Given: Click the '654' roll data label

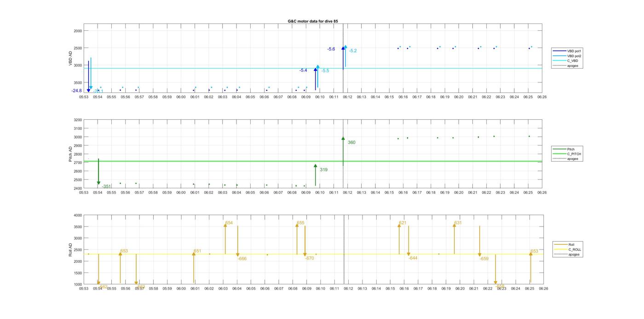Looking at the screenshot, I should pyautogui.click(x=229, y=223).
